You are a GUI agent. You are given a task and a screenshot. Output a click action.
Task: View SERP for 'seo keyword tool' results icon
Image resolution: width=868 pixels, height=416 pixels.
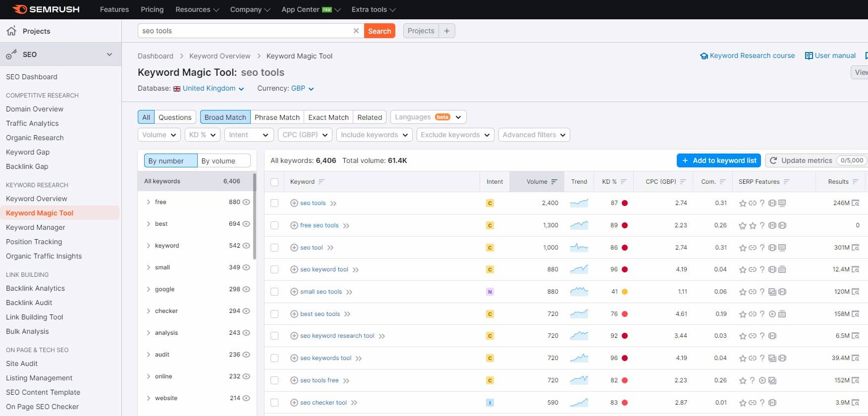(855, 269)
